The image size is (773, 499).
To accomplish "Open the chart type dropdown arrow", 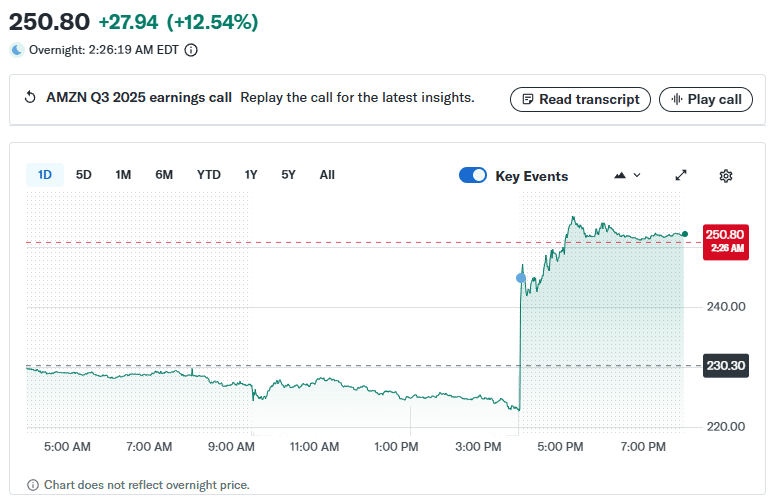I will tap(637, 175).
